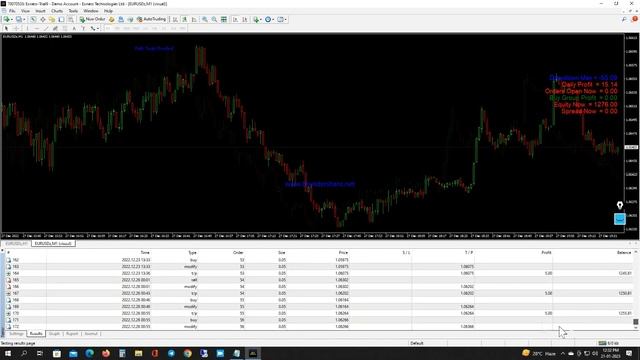Open the tester Journal tab
This screenshot has width=640, height=360.
point(91,334)
